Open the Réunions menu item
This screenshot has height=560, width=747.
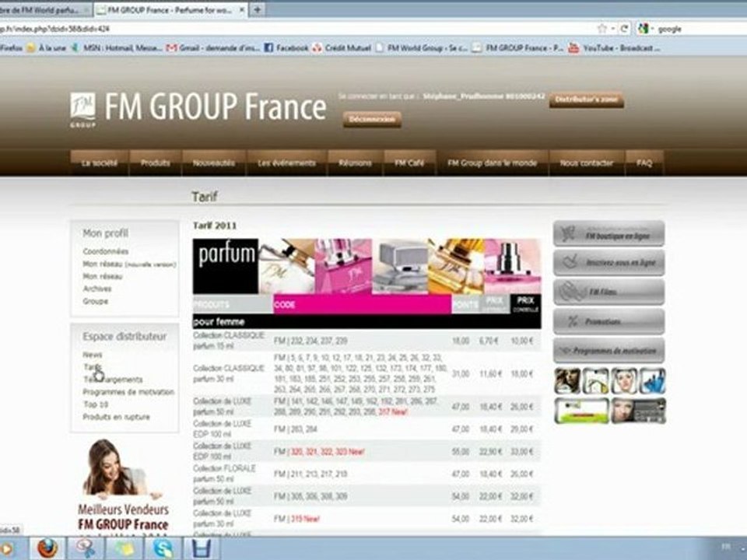pos(355,163)
